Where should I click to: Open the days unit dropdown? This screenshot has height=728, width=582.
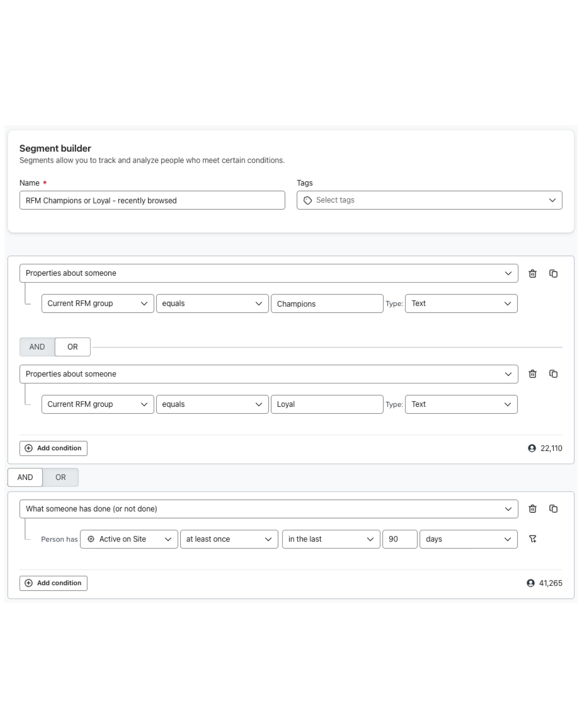tap(468, 539)
